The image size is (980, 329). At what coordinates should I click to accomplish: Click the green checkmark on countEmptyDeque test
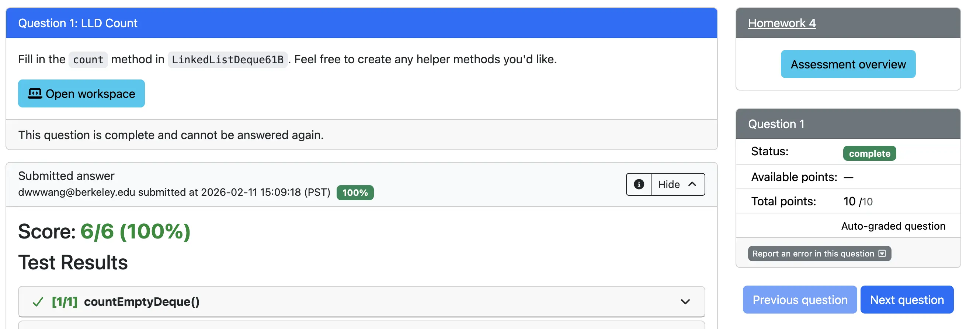[x=38, y=302]
